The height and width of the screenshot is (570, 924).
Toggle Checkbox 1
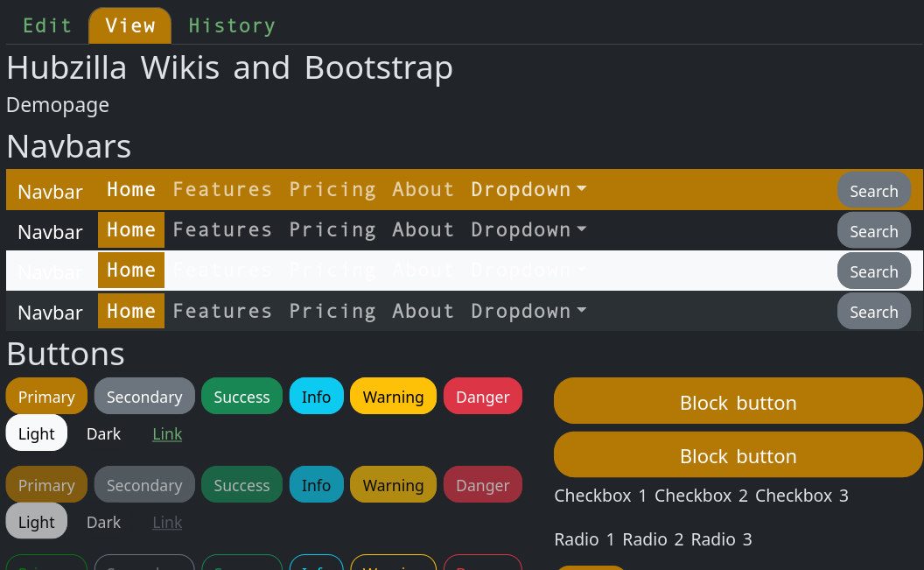click(x=600, y=496)
